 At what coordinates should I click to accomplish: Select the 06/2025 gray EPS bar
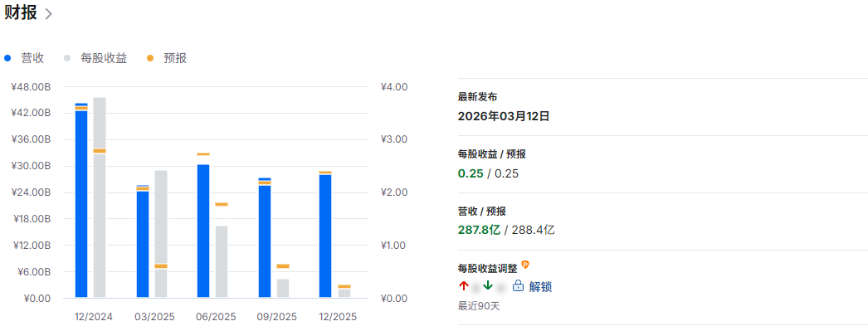[x=222, y=262]
